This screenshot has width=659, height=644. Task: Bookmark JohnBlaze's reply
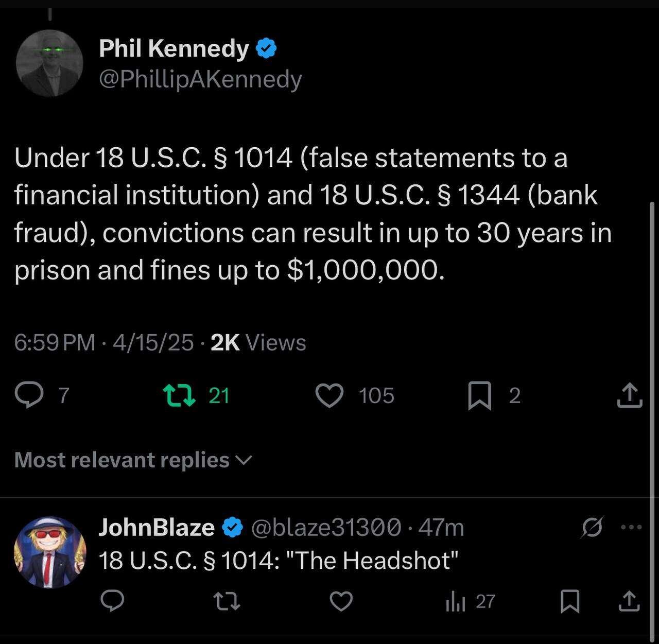(x=569, y=601)
